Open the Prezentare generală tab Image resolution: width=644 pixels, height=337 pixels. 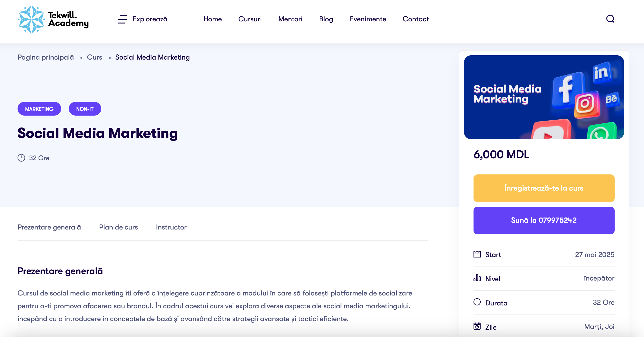[49, 227]
